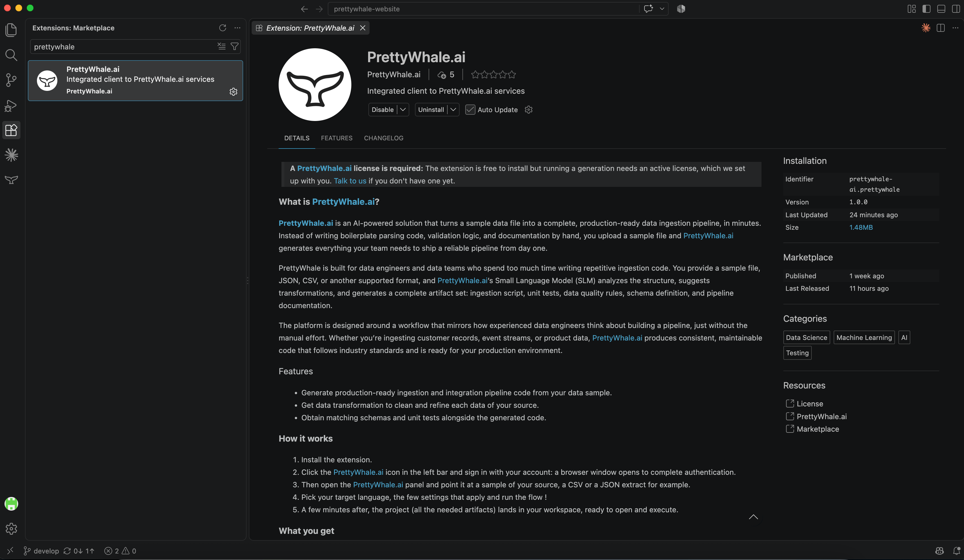Toggle the secondary side bar
The image size is (964, 560).
point(955,9)
